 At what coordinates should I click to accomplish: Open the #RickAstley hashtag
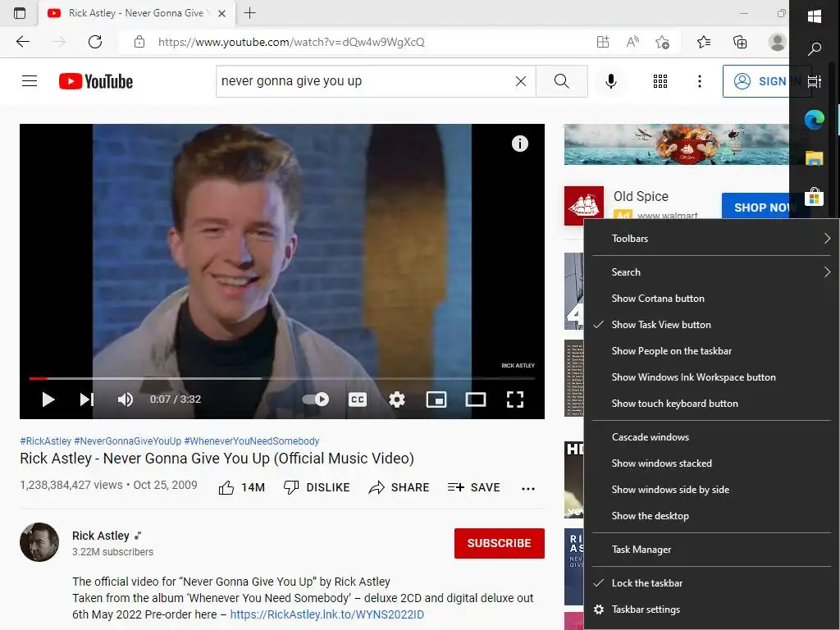tap(46, 441)
